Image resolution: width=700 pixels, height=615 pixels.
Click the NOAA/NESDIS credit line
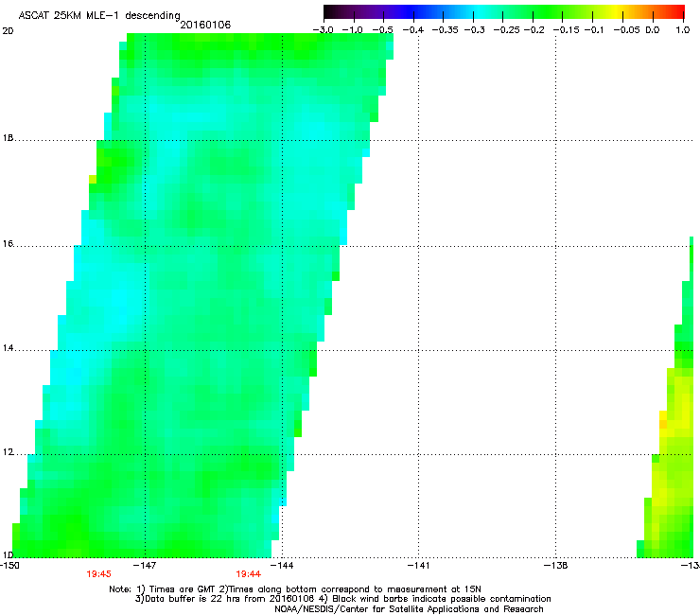point(409,609)
